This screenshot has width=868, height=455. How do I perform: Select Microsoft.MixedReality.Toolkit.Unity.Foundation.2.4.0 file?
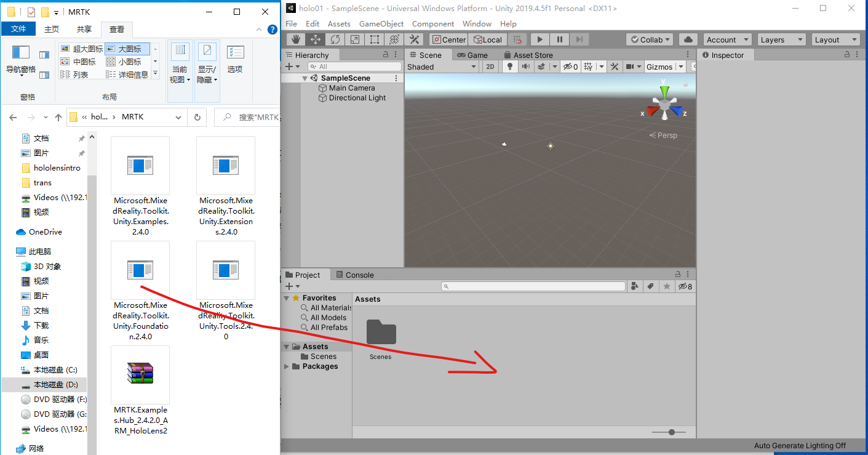tap(140, 291)
